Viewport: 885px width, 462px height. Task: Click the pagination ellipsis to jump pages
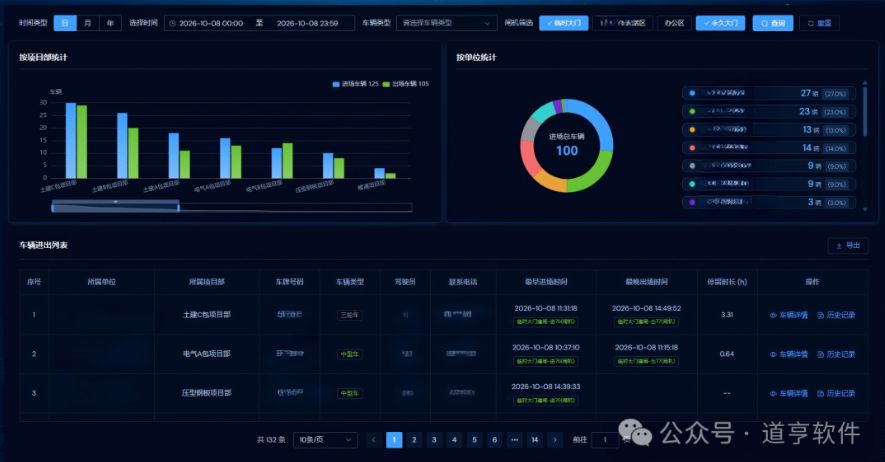pos(514,440)
